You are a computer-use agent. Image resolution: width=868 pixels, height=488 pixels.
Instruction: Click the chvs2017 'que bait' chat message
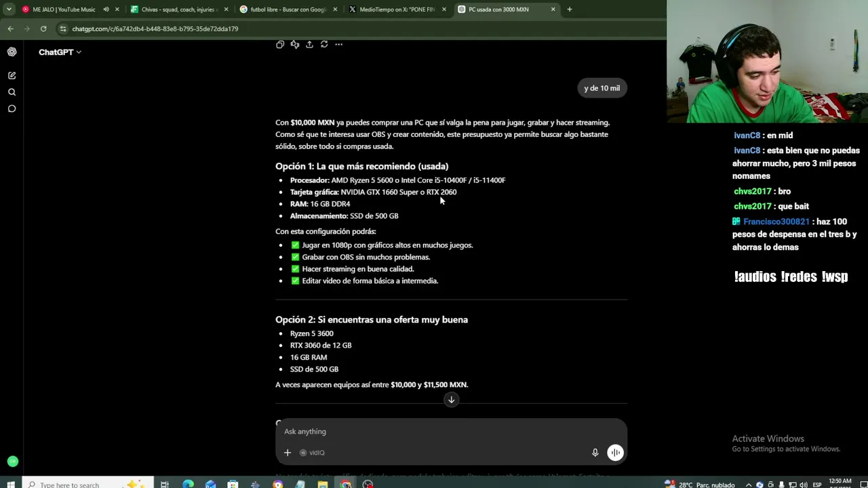click(771, 206)
